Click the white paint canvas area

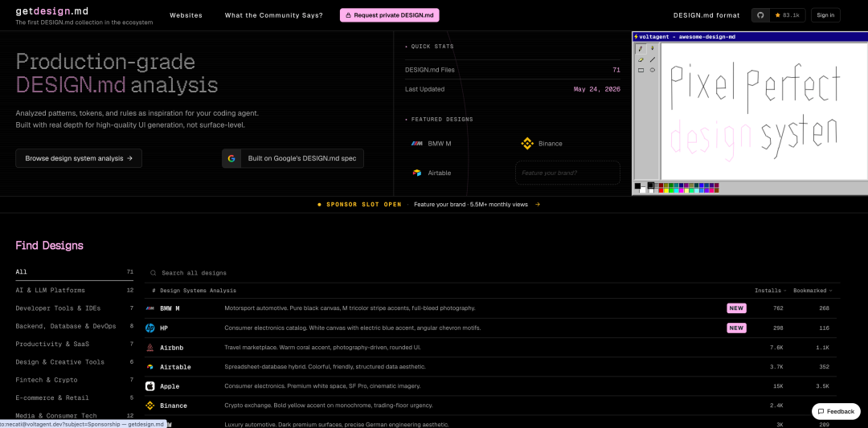pos(764,111)
